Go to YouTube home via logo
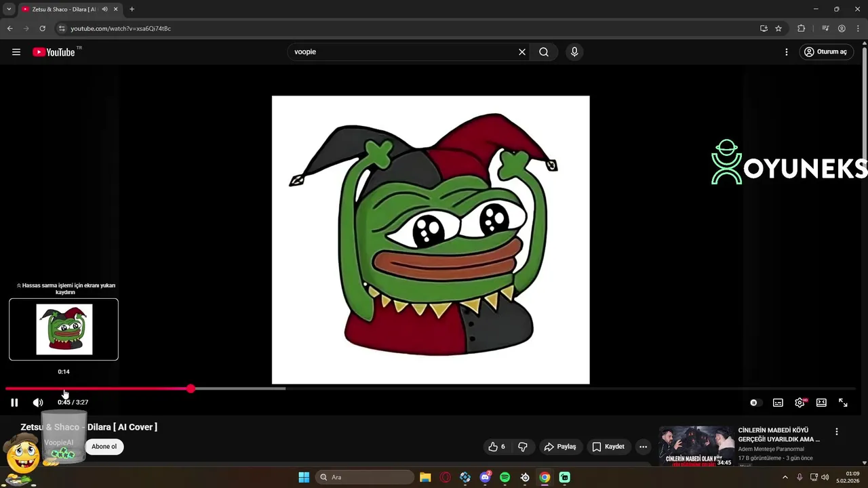868x488 pixels. [x=54, y=52]
